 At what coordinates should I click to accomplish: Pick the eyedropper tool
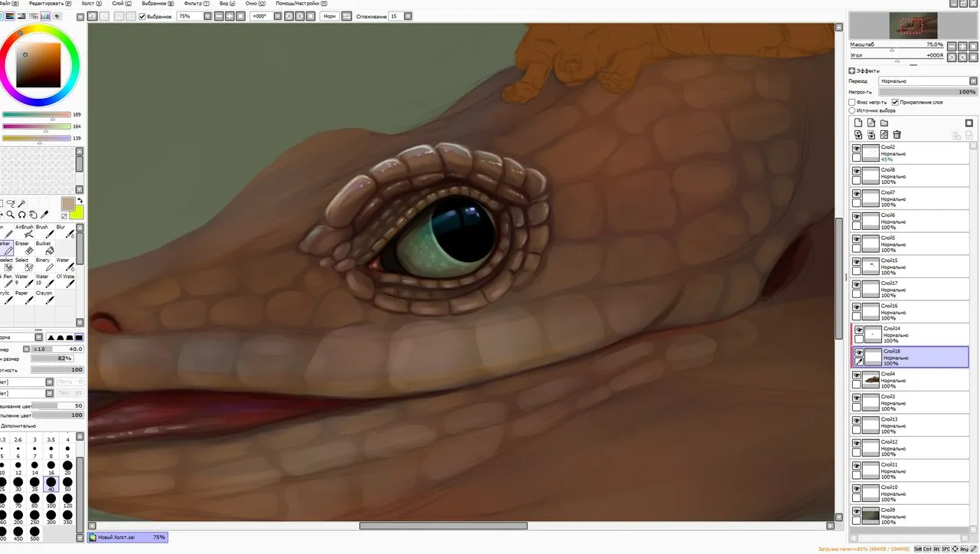(45, 215)
